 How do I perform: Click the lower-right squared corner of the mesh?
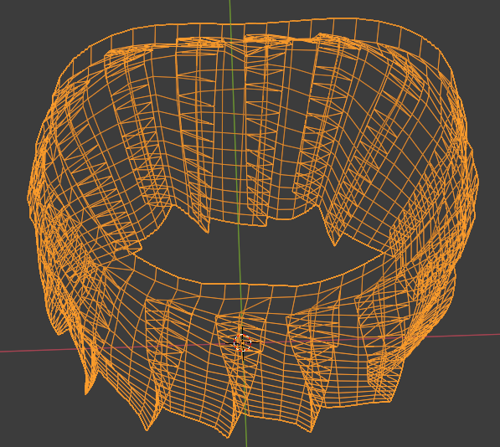click(x=392, y=399)
